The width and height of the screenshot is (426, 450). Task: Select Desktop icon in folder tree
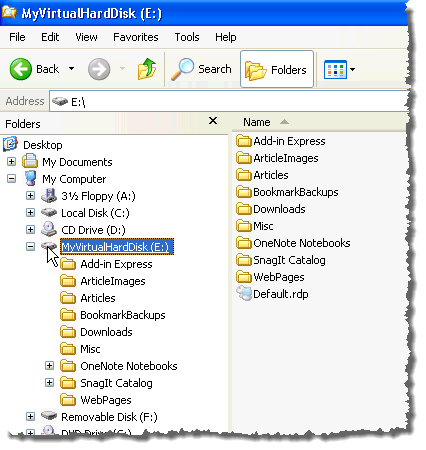coord(10,144)
